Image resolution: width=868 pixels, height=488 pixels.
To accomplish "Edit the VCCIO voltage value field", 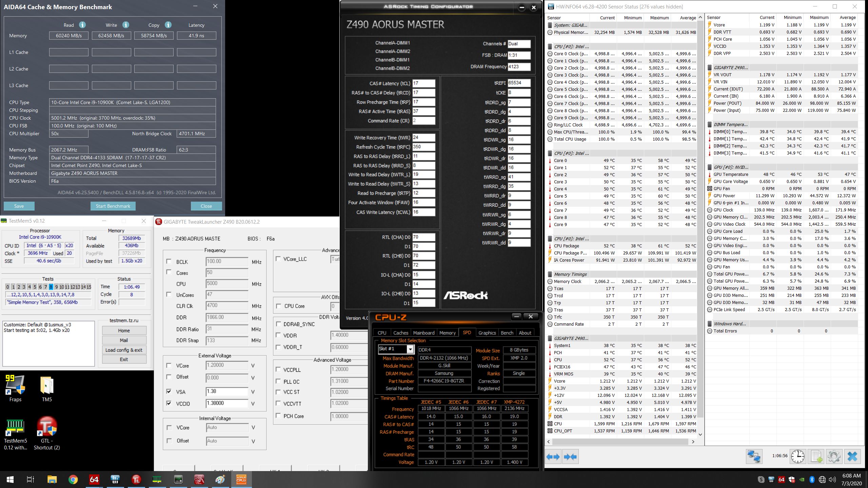I will pos(226,403).
